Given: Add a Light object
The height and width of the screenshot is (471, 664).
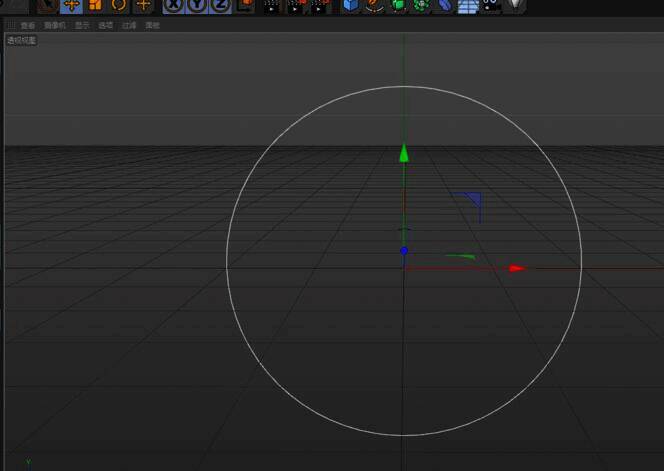Looking at the screenshot, I should (x=515, y=4).
